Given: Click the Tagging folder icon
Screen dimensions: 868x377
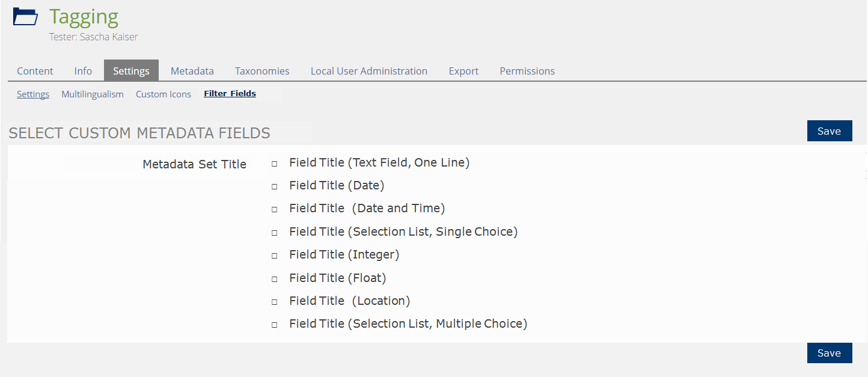Looking at the screenshot, I should 25,17.
